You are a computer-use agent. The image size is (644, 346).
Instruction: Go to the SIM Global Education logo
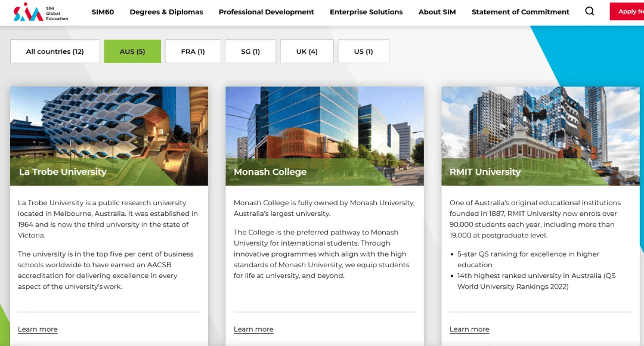41,13
